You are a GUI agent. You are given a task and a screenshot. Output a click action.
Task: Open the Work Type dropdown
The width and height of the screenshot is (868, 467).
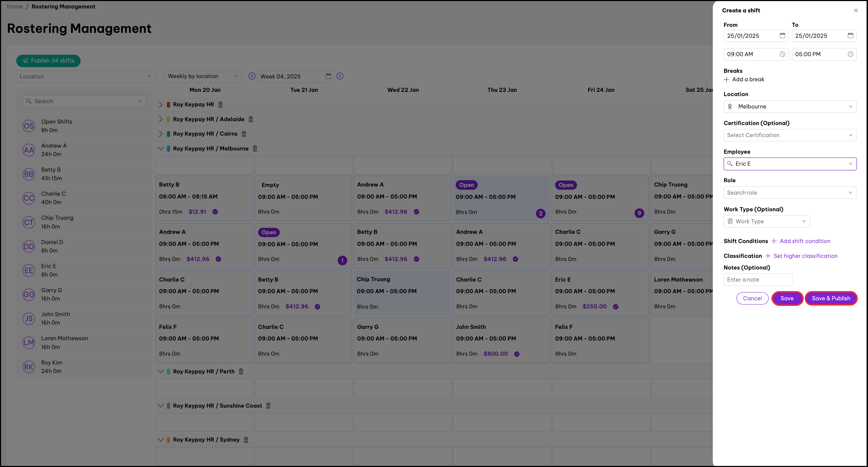(767, 221)
